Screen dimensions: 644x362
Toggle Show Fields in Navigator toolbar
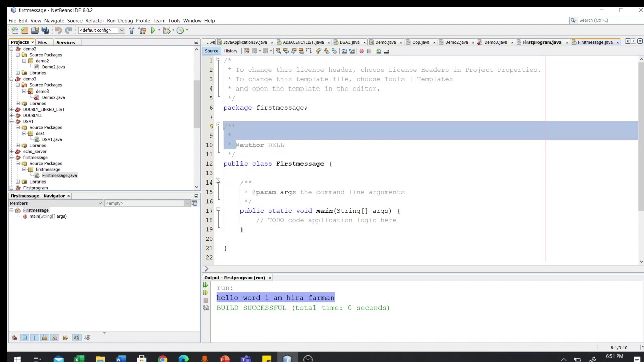(25, 338)
